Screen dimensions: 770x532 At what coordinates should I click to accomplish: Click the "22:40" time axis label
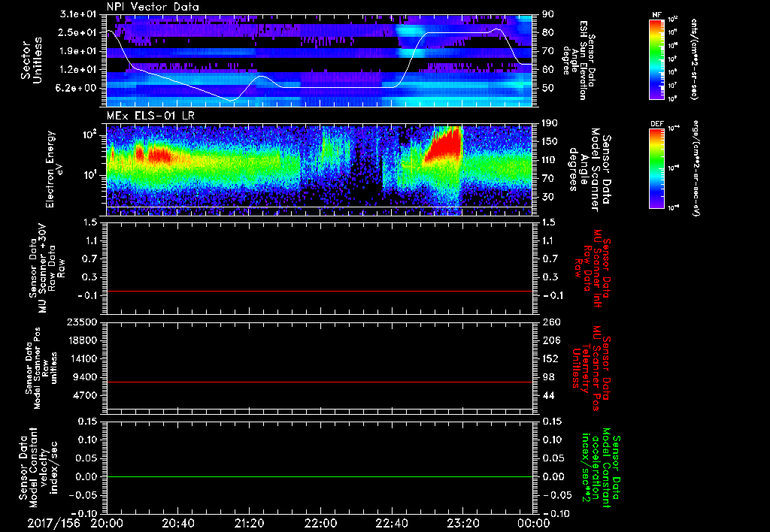point(391,523)
